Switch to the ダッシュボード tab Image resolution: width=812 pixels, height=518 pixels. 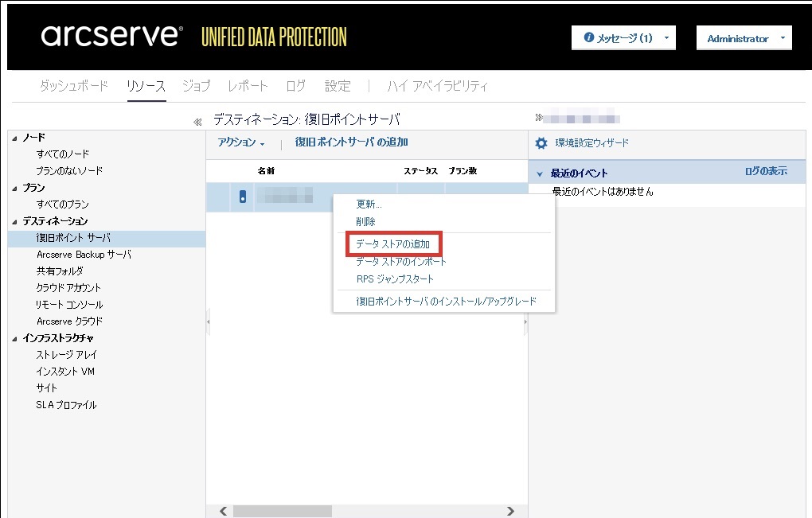73,86
